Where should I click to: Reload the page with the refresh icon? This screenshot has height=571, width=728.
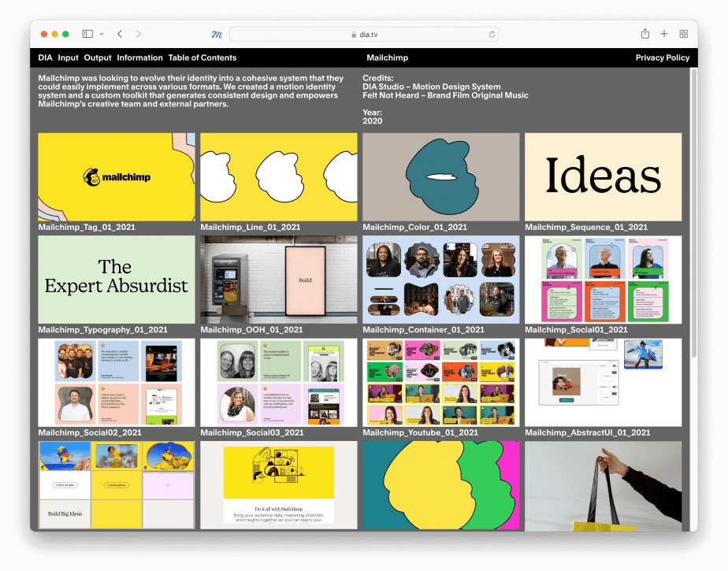point(492,35)
